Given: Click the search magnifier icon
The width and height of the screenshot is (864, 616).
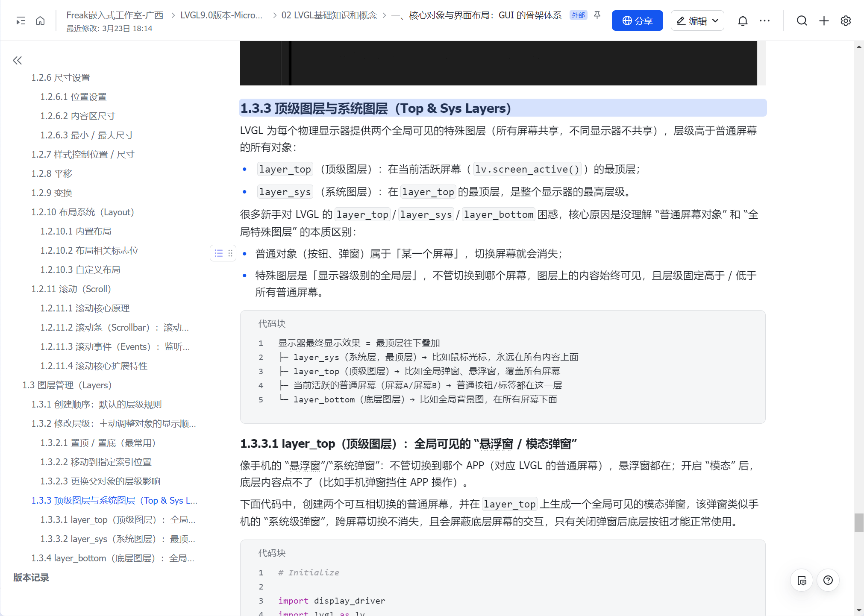Looking at the screenshot, I should coord(802,21).
